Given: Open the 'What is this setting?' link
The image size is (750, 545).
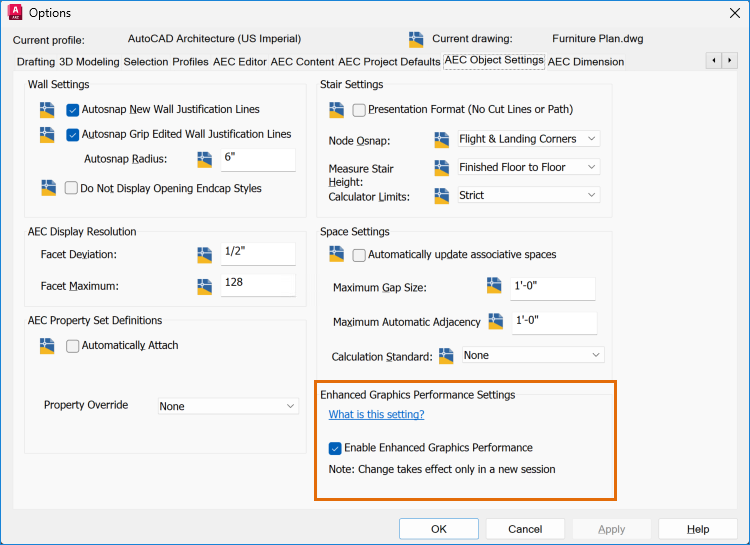Looking at the screenshot, I should tap(376, 415).
